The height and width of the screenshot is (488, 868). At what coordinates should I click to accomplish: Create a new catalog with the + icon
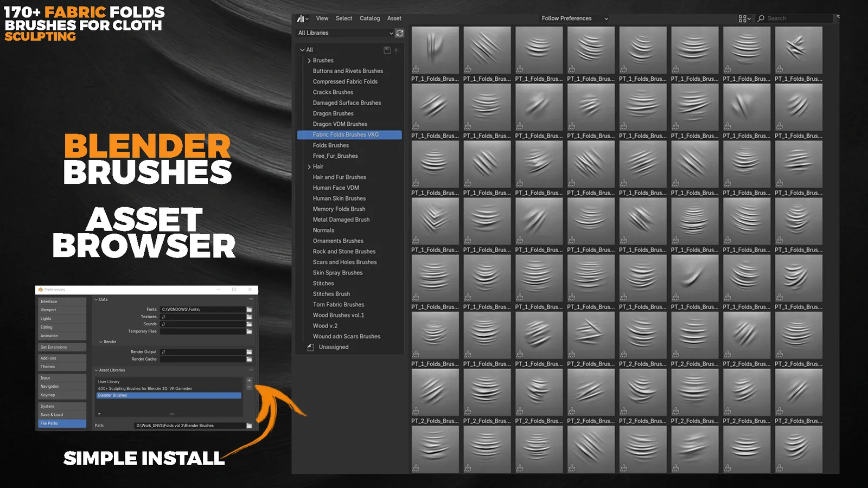396,50
